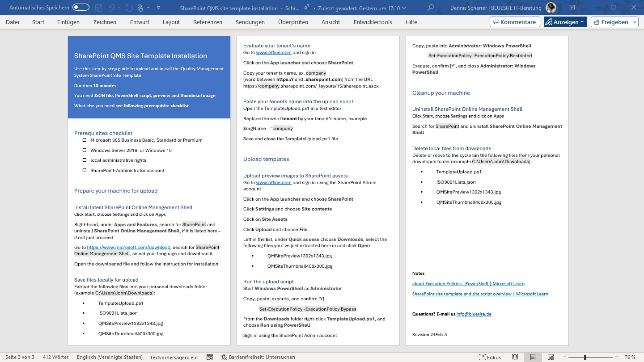This screenshot has height=362, width=644.
Task: Click the Set-ExecutionPolicy -ExecutionPolicy Restricted text
Action: click(x=480, y=55)
